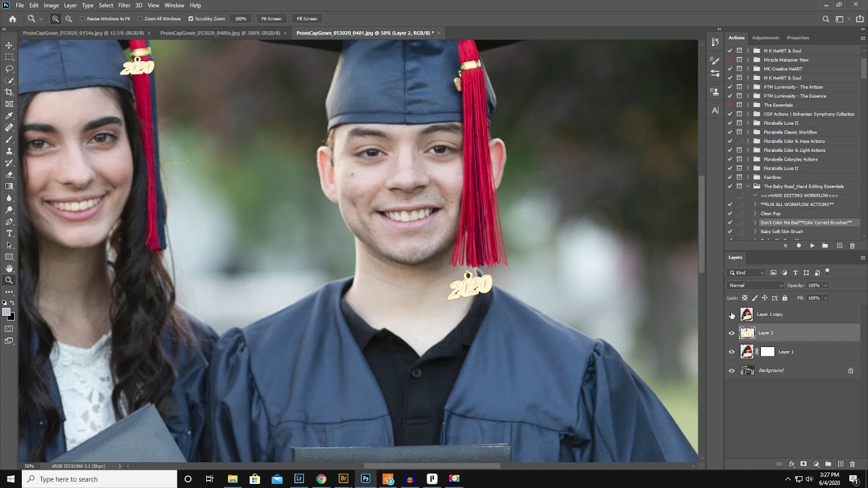Select the Crop tool

pos(9,92)
